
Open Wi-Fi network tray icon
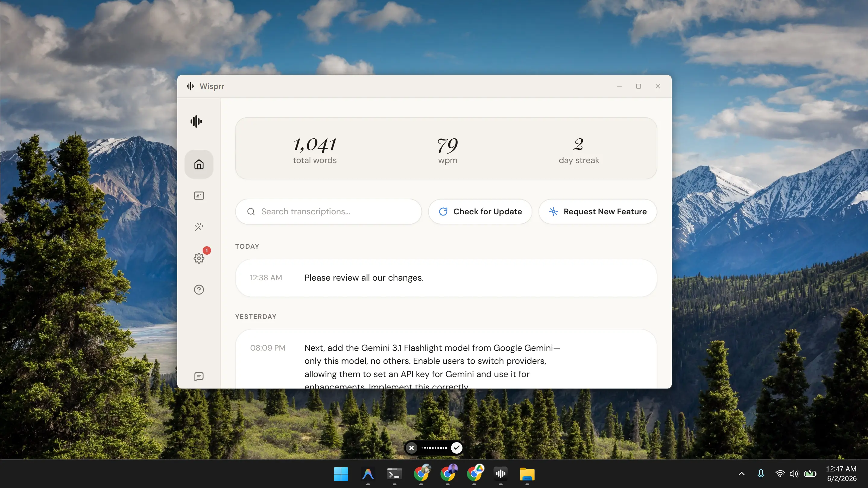pyautogui.click(x=780, y=474)
